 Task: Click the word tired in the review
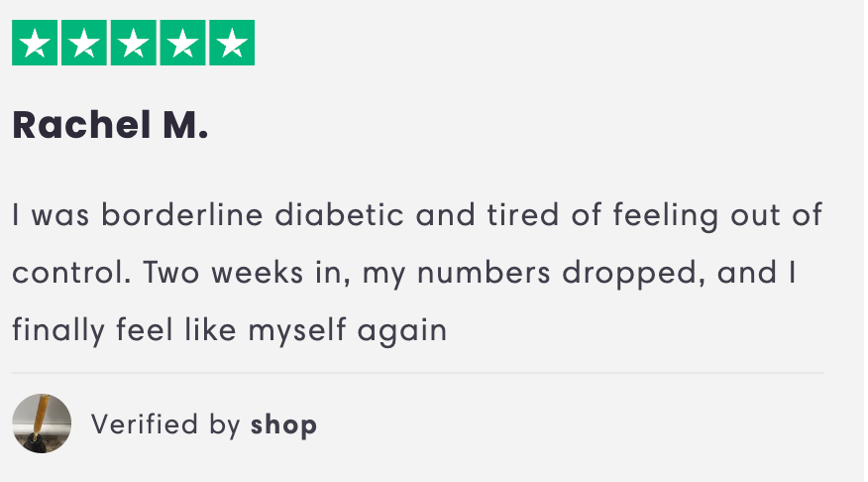[x=522, y=215]
